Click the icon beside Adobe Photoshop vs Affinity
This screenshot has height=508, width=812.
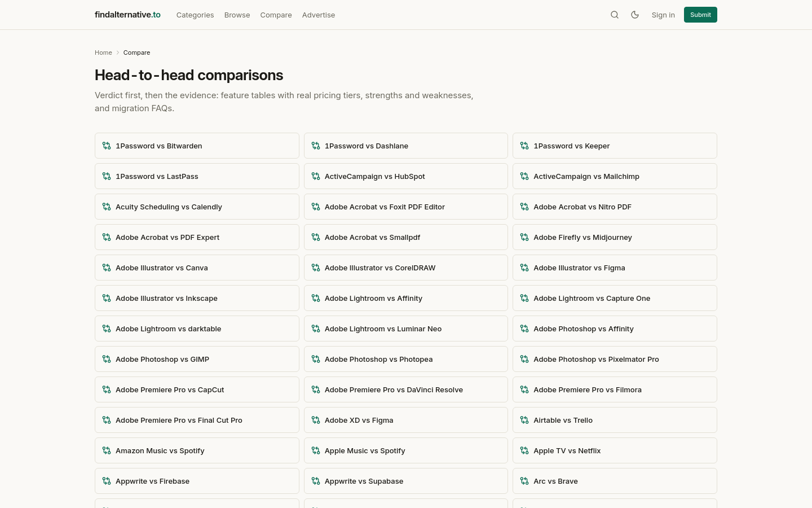click(x=524, y=329)
